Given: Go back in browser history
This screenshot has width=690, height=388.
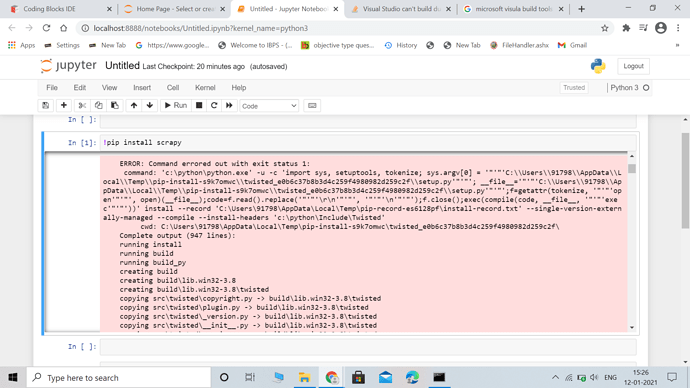Looking at the screenshot, I should (x=12, y=28).
